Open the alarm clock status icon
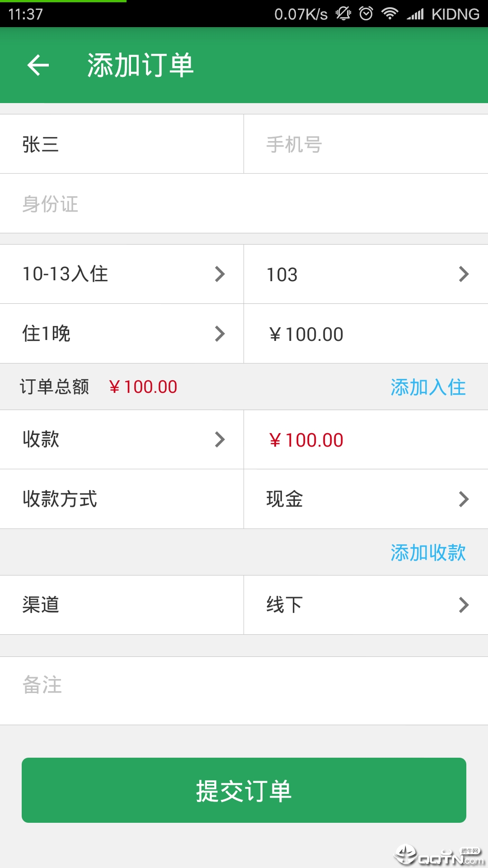The height and width of the screenshot is (868, 488). 366,14
